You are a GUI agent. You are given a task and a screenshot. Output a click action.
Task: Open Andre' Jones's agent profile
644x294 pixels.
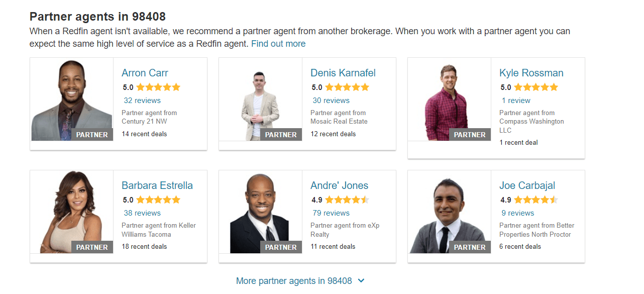click(x=340, y=185)
